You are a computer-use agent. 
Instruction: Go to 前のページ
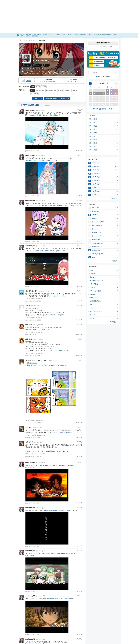tap(38, 99)
